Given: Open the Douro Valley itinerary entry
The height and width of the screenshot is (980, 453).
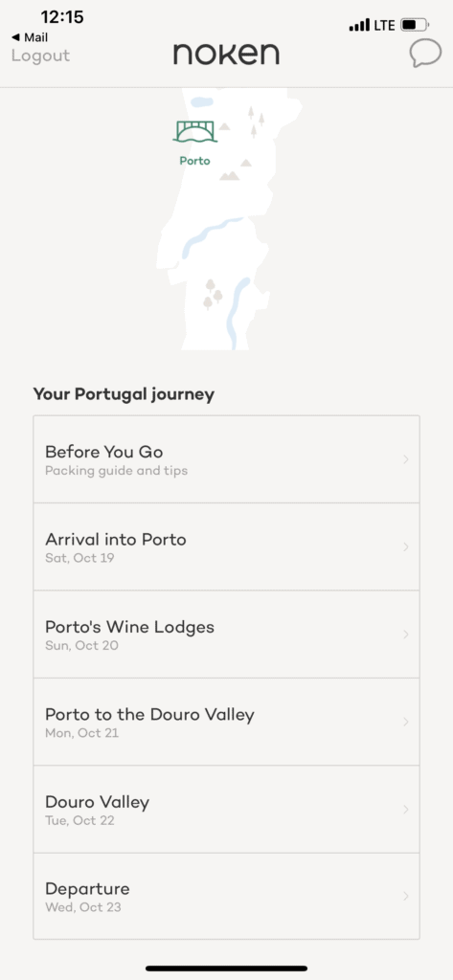Looking at the screenshot, I should coord(226,810).
